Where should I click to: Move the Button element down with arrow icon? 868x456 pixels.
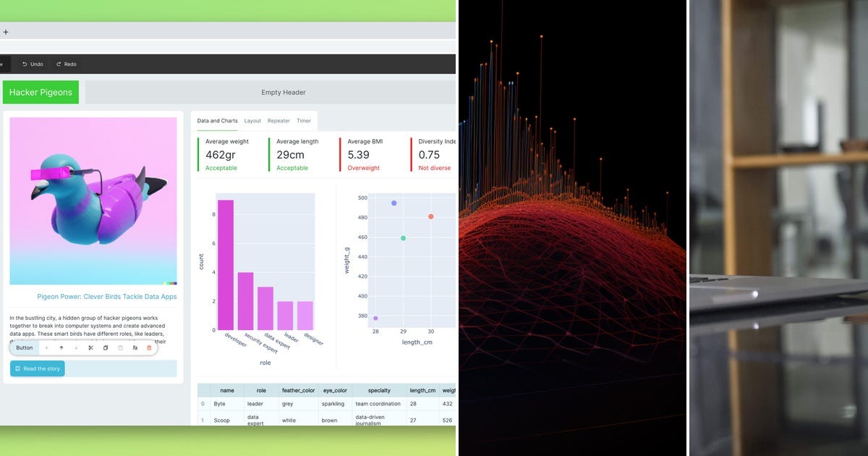pyautogui.click(x=76, y=347)
